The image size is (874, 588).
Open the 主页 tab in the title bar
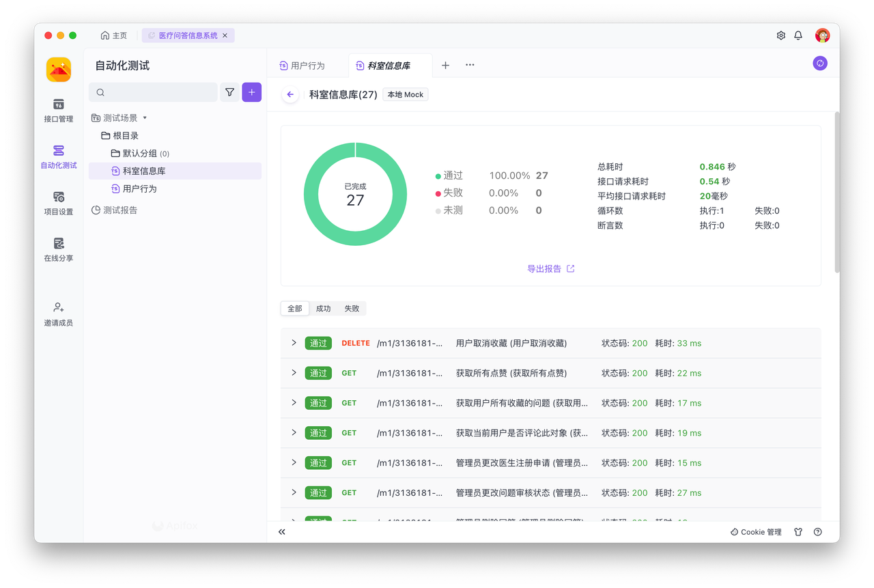(x=114, y=36)
